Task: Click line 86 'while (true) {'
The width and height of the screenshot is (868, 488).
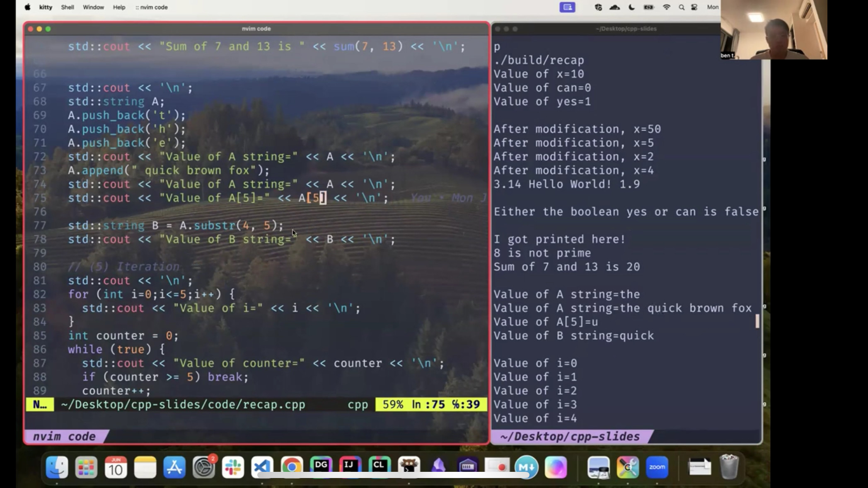Action: pyautogui.click(x=116, y=350)
